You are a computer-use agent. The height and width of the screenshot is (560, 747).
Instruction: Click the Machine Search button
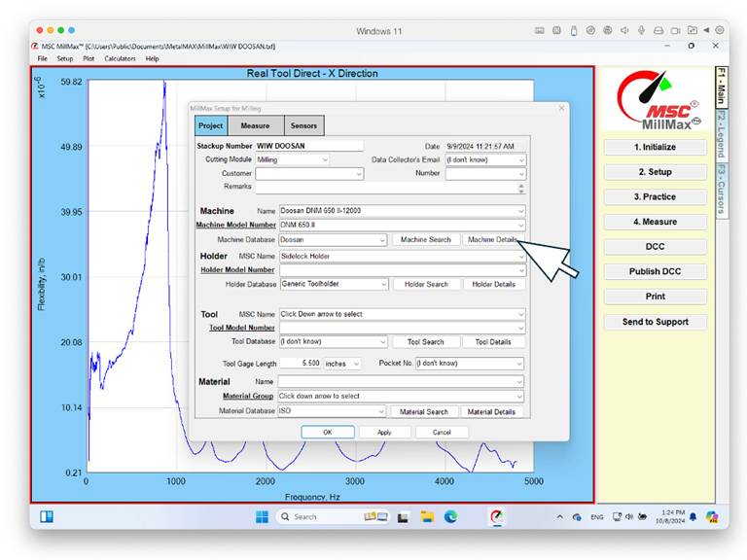click(426, 239)
